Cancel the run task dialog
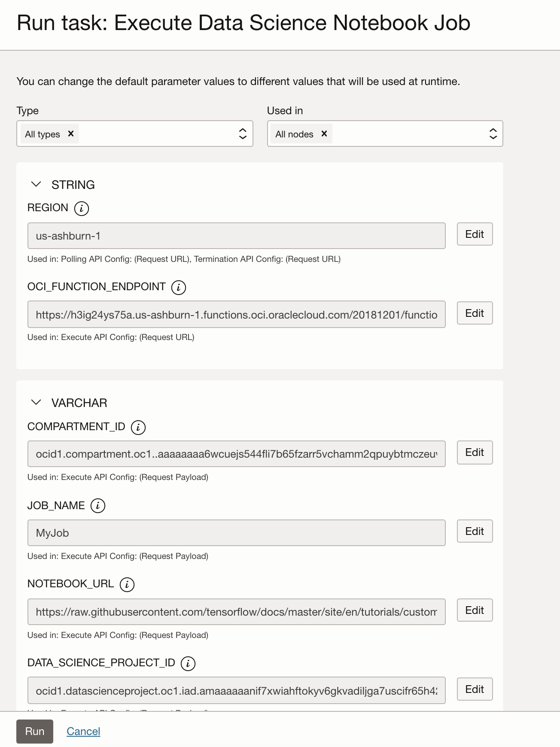 [x=83, y=732]
